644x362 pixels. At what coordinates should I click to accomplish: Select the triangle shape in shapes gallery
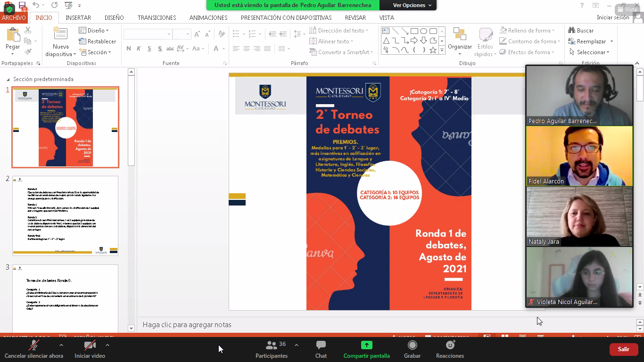(x=386, y=41)
